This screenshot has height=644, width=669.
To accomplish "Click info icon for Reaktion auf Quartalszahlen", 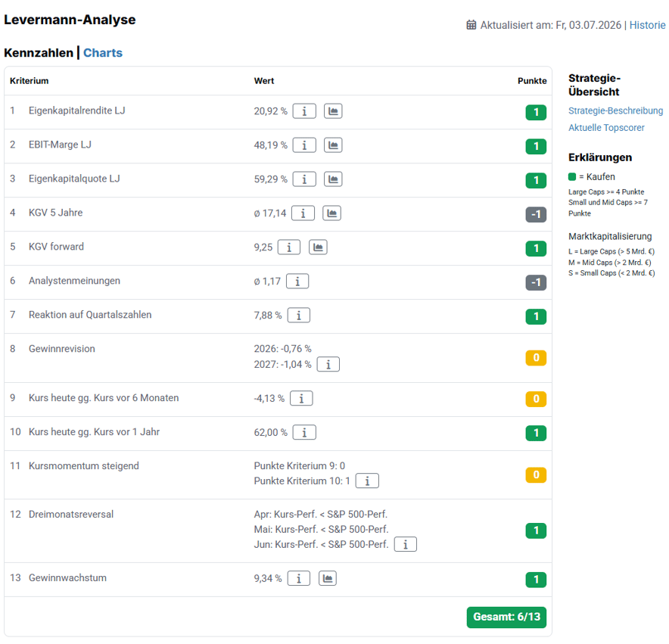I will pos(299,316).
